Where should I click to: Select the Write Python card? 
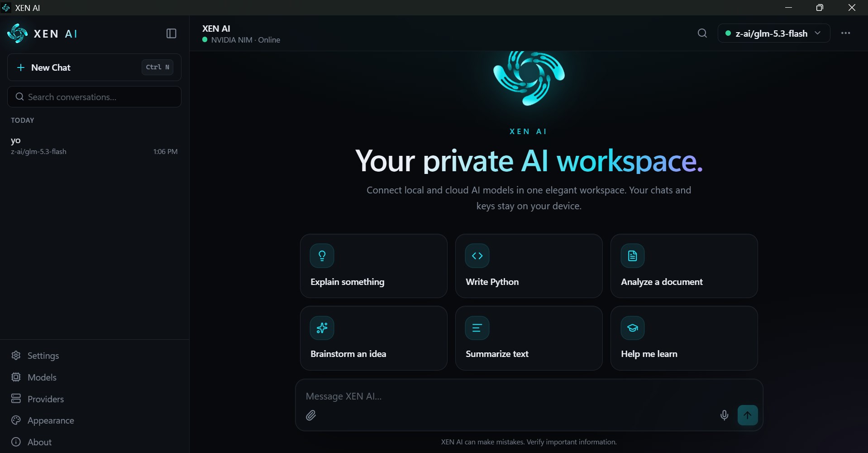529,266
